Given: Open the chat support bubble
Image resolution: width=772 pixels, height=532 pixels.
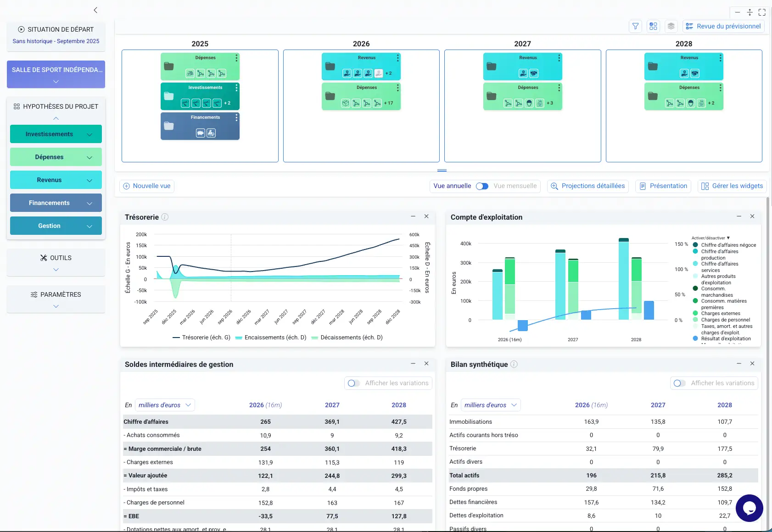Looking at the screenshot, I should [749, 508].
